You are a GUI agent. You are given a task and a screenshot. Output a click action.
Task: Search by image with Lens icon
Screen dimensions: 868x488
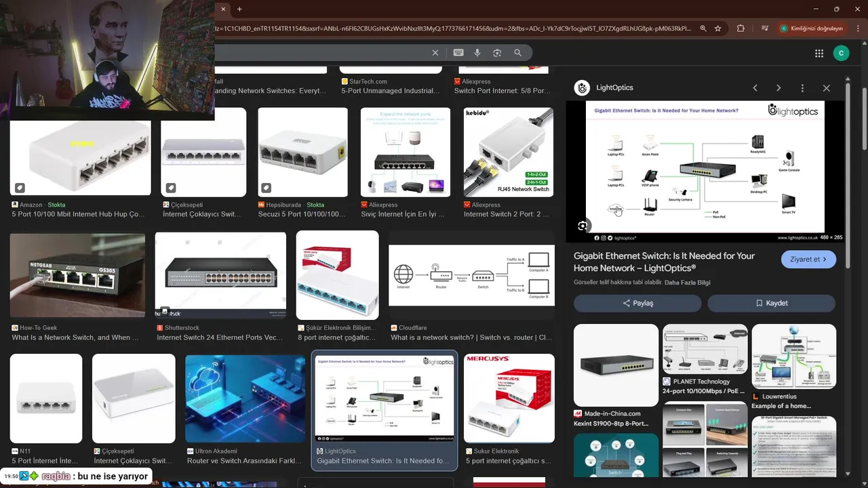point(497,53)
